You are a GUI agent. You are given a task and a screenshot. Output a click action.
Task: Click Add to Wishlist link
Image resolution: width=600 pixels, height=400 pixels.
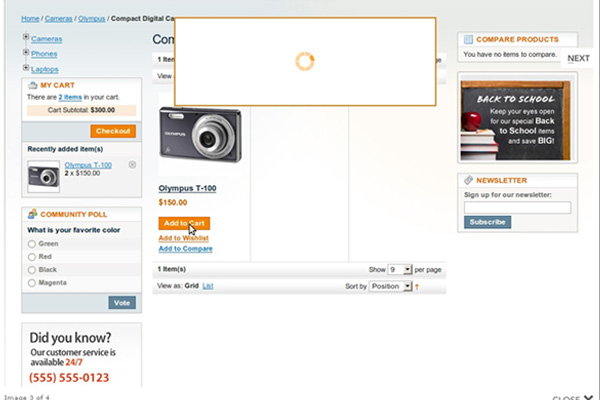tap(184, 238)
